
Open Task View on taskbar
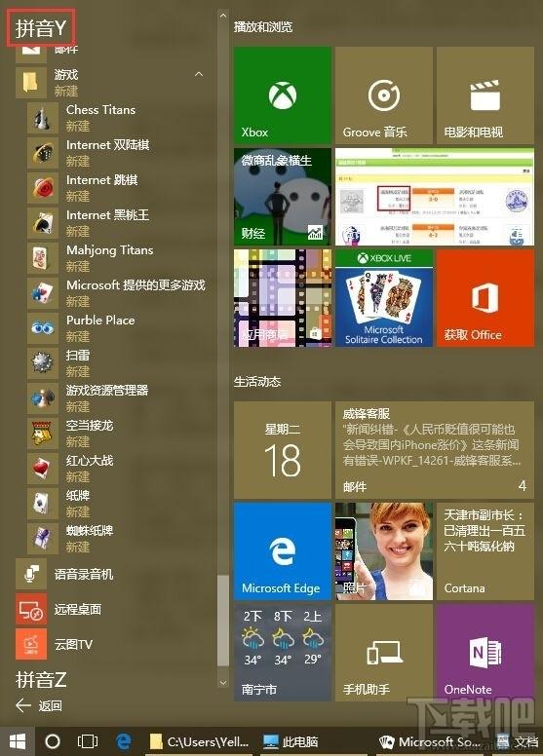coord(88,741)
